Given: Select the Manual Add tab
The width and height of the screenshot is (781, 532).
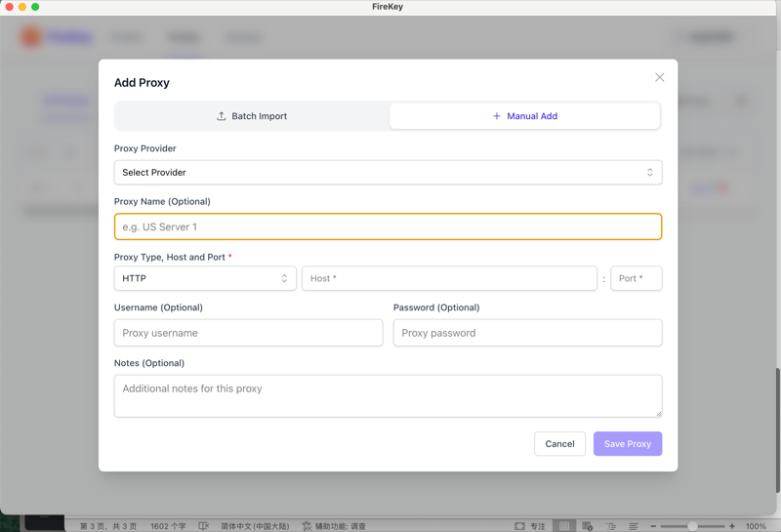Looking at the screenshot, I should pyautogui.click(x=524, y=116).
